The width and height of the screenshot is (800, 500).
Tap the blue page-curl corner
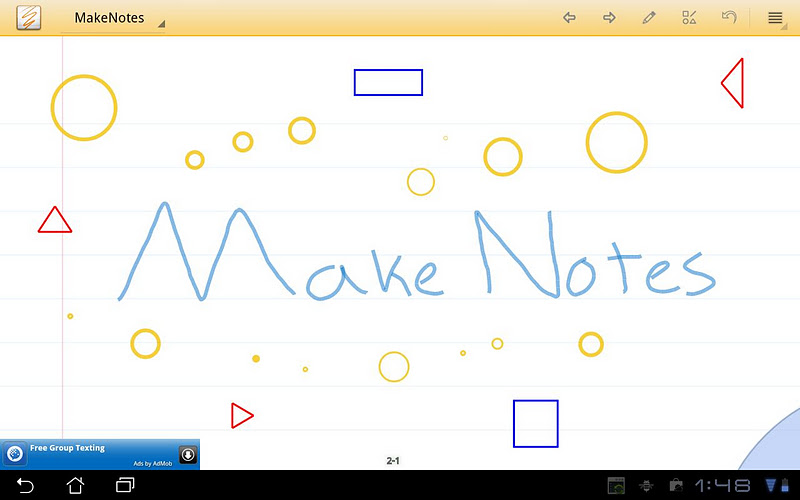[x=773, y=443]
